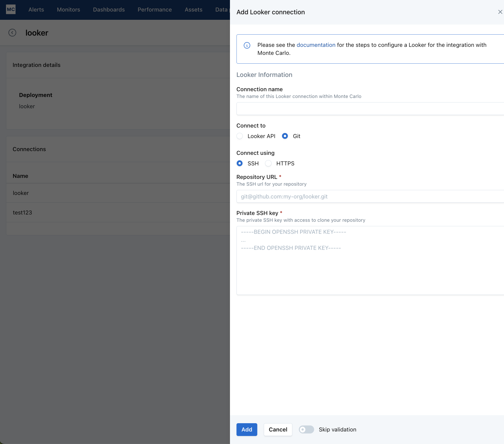Image resolution: width=504 pixels, height=444 pixels.
Task: Click the MC logo icon
Action: (x=11, y=10)
